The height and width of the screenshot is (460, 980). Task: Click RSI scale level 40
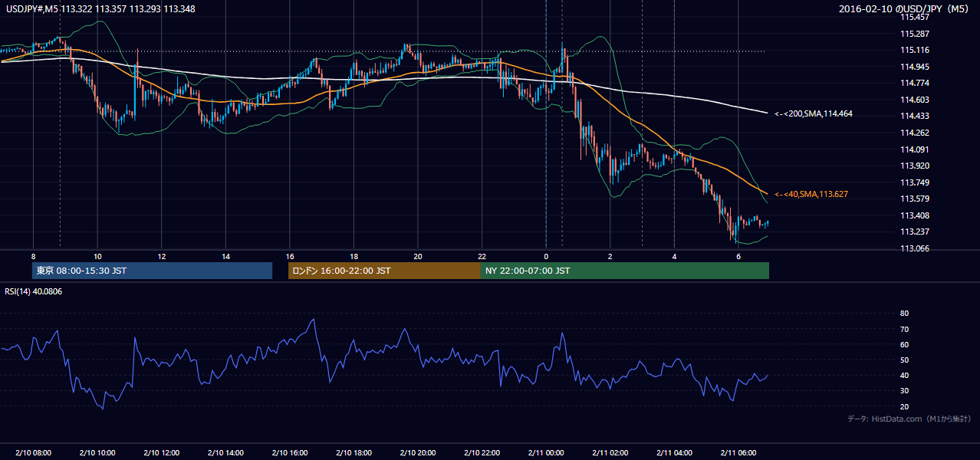pyautogui.click(x=905, y=375)
